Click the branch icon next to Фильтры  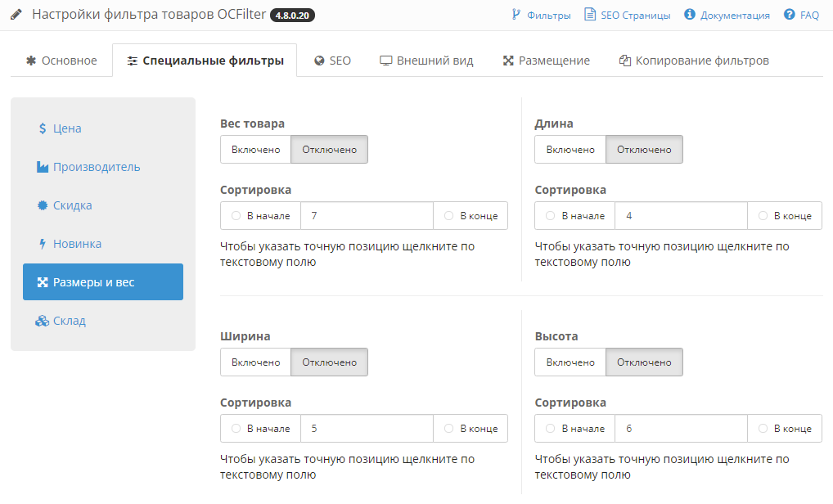(516, 15)
